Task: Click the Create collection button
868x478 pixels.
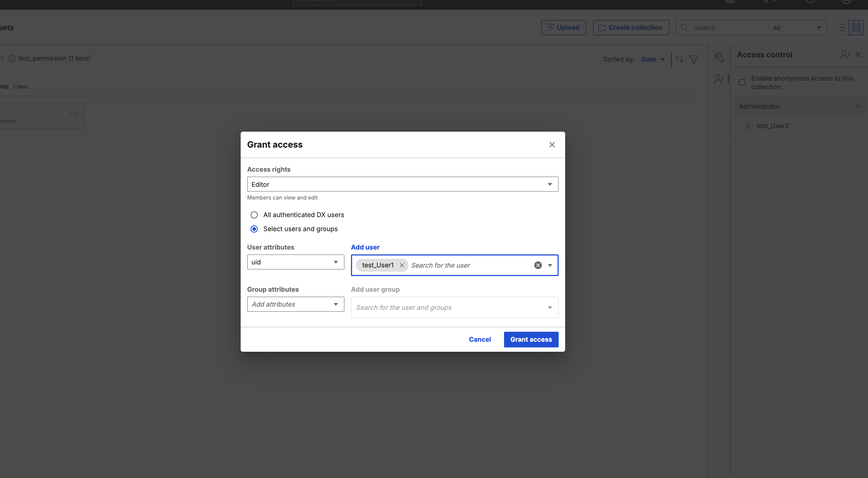Action: click(x=630, y=27)
